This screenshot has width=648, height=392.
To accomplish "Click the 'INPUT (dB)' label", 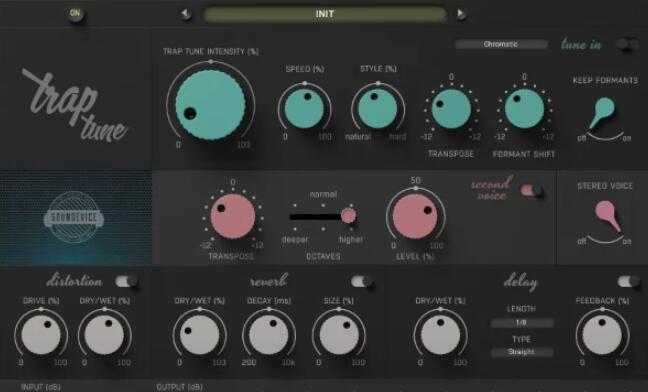I will coord(40,387).
